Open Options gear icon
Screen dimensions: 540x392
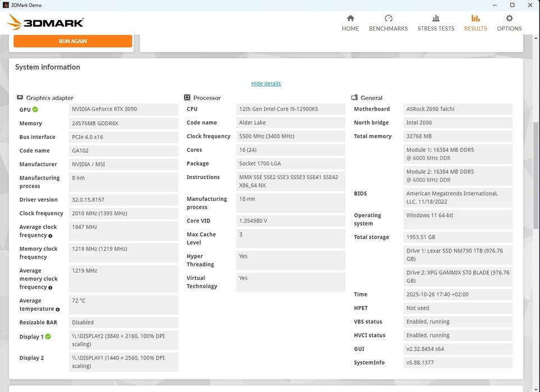509,19
